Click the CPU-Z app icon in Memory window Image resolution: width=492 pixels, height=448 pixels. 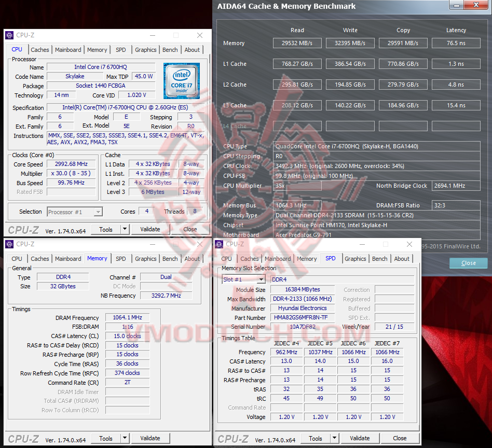9,244
